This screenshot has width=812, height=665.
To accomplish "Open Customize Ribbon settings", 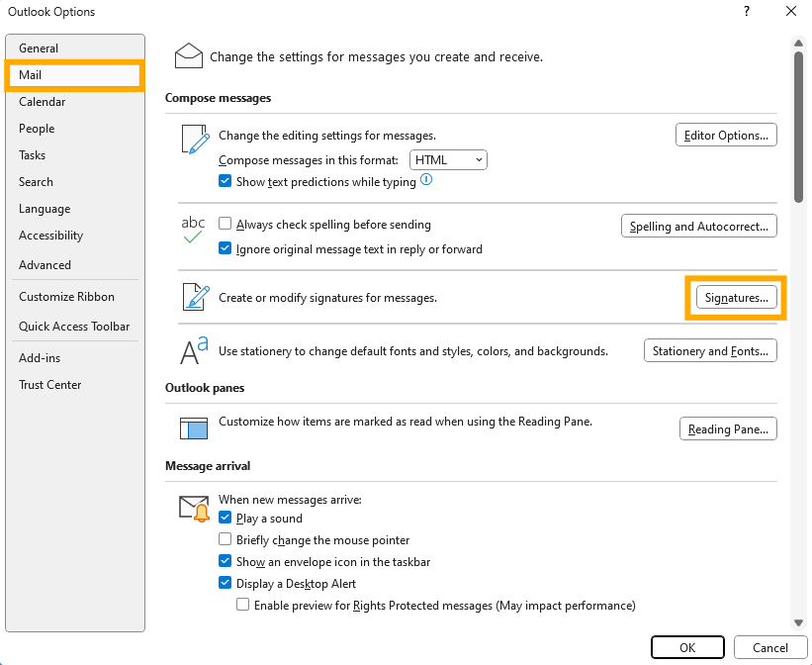I will pos(74,297).
